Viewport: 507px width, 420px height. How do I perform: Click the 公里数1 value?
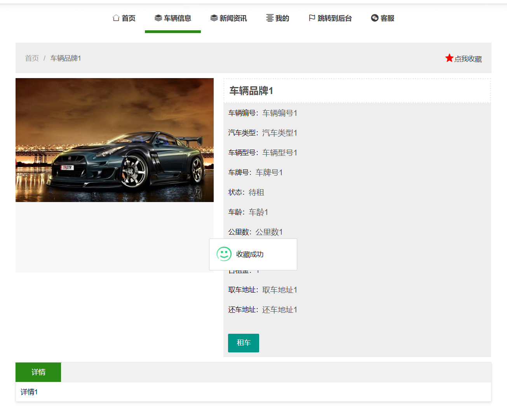[x=269, y=232]
